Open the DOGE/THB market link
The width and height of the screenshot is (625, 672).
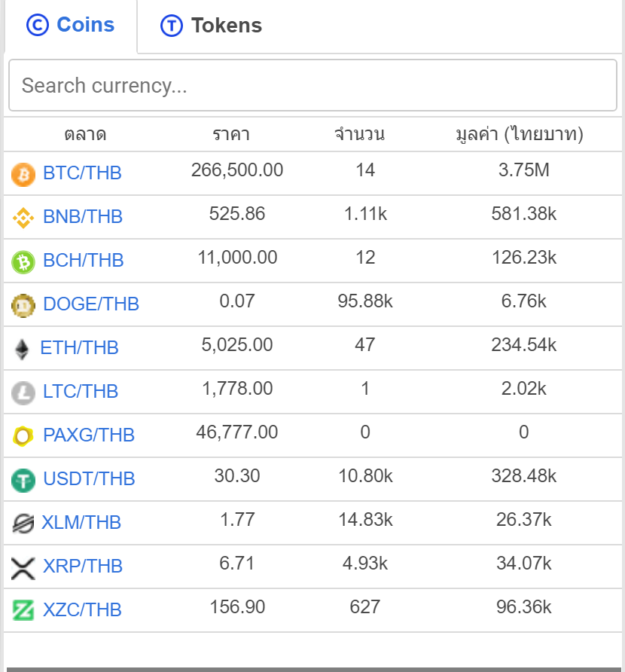tap(91, 304)
